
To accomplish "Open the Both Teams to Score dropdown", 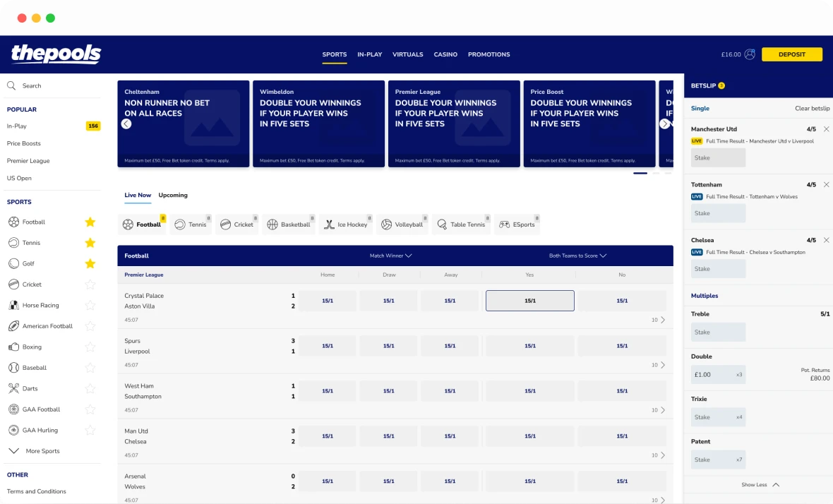I will pyautogui.click(x=577, y=256).
